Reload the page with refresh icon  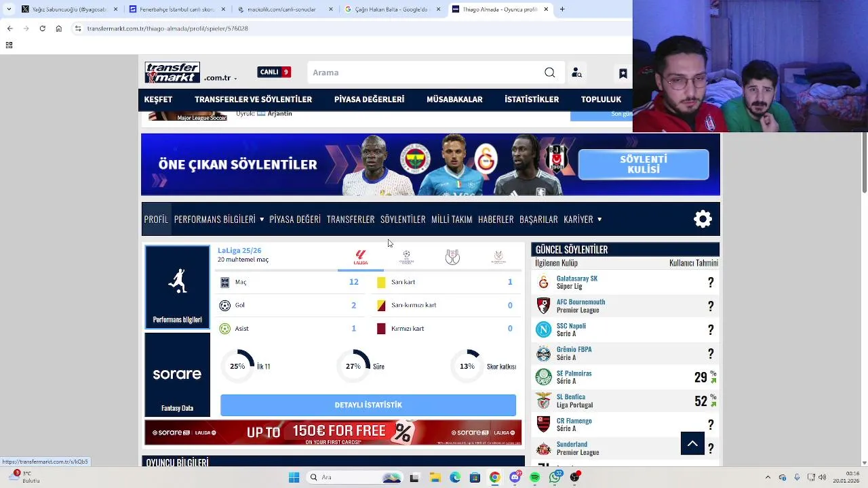(42, 28)
